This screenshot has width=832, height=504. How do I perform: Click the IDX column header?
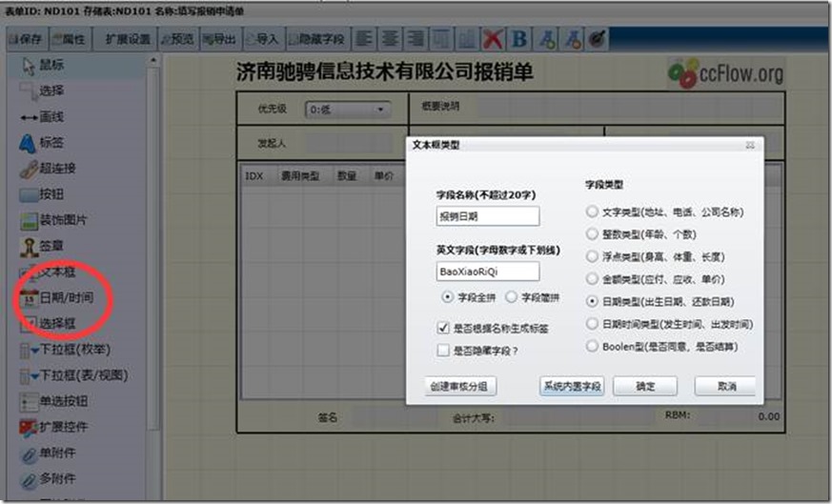(254, 176)
